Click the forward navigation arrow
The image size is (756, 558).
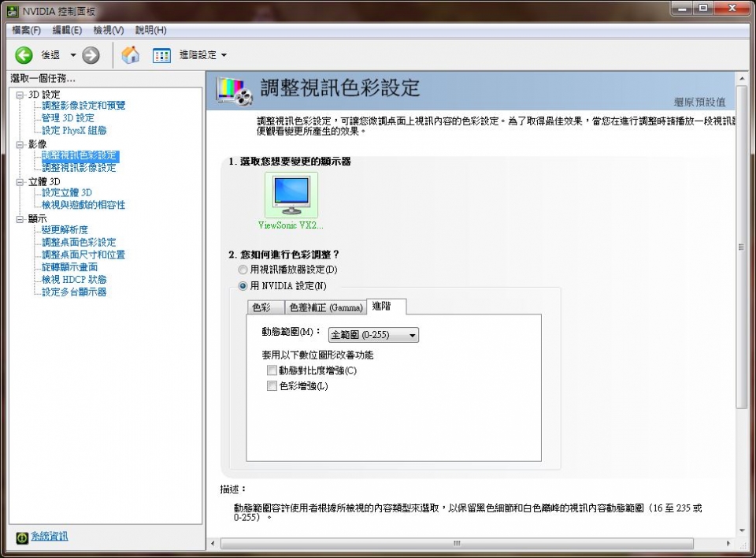tap(92, 55)
